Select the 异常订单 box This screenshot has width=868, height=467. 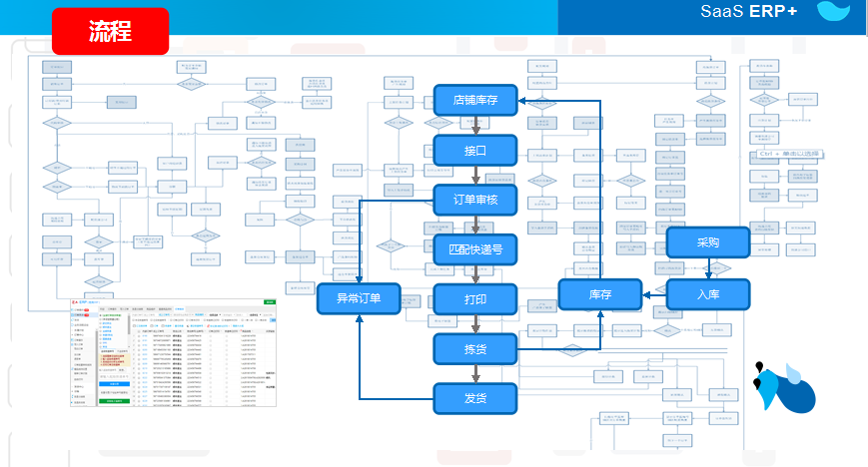pos(359,299)
